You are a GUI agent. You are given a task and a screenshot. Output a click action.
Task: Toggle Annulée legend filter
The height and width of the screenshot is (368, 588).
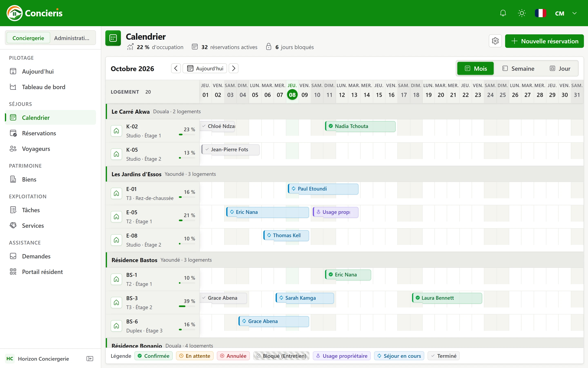pyautogui.click(x=233, y=356)
